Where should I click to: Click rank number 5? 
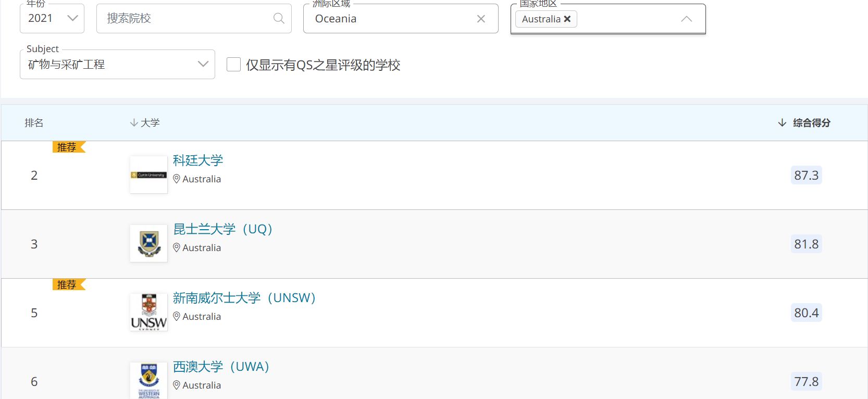coord(34,313)
